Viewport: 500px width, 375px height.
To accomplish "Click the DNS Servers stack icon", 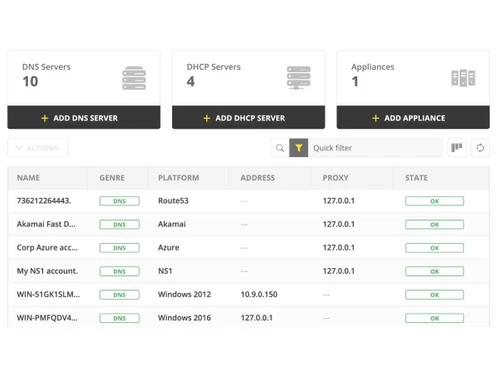I will tap(134, 78).
